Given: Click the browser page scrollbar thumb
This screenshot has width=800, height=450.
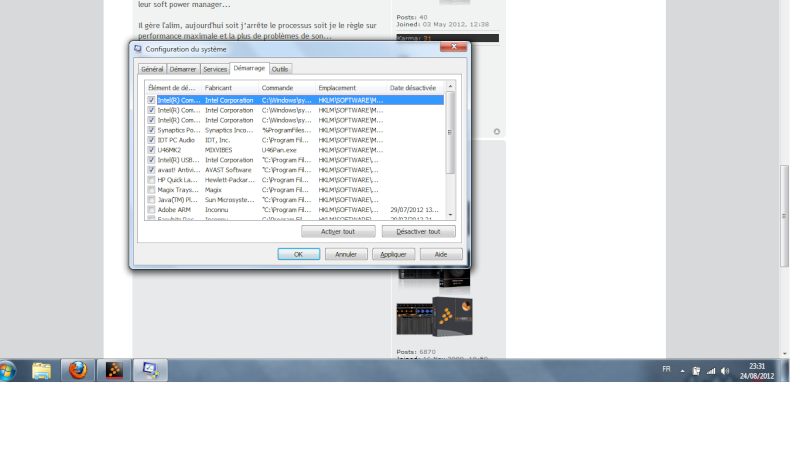Looking at the screenshot, I should (785, 216).
